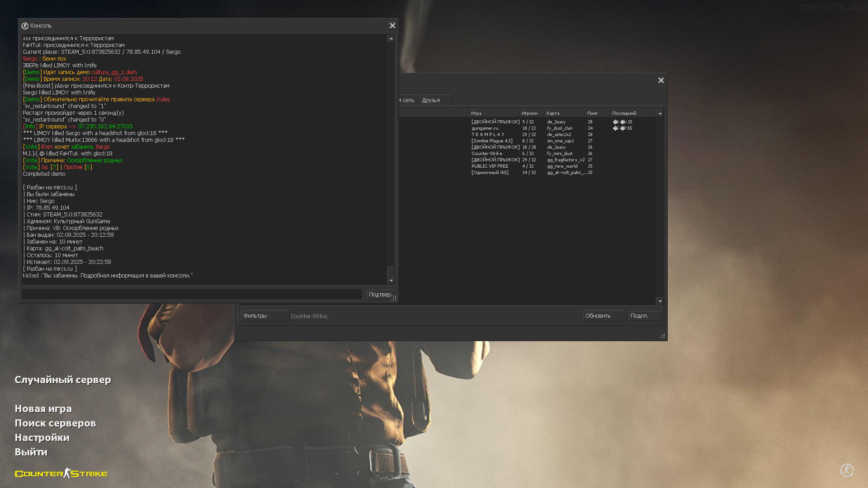Open Поиск серверов menu item
The image size is (868, 488).
pyautogui.click(x=55, y=423)
